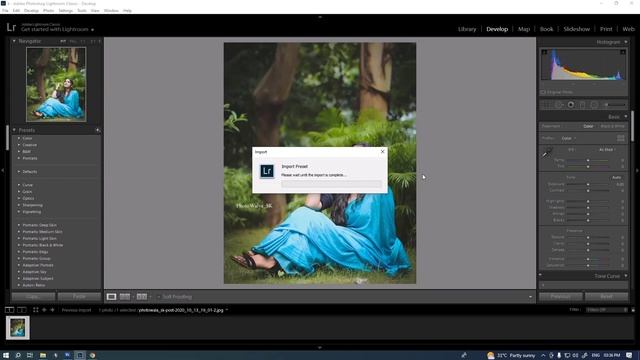Click the Lr logo in the Import dialog
Viewport: 640px width, 360px height.
point(267,171)
